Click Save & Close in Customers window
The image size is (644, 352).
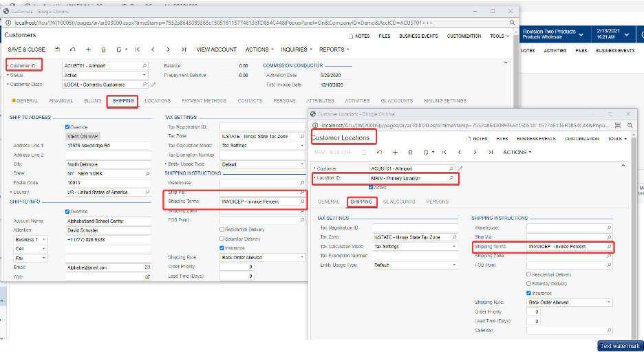pyautogui.click(x=27, y=49)
